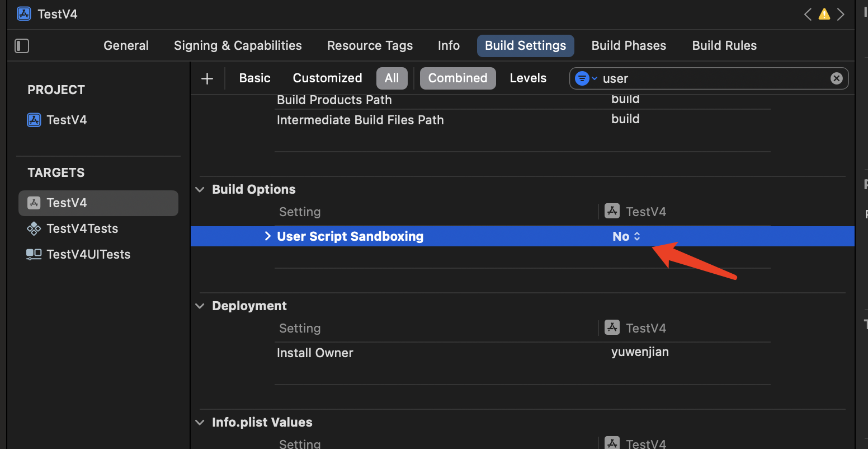Screen dimensions: 868x449
Task: Show Basic build settings
Action: (x=254, y=78)
